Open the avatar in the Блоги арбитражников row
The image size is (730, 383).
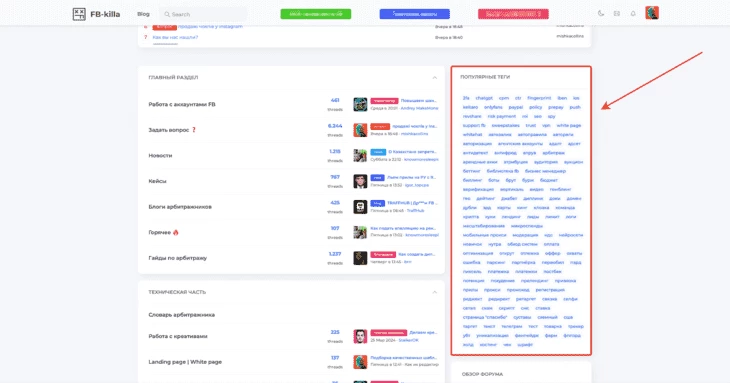(360, 207)
